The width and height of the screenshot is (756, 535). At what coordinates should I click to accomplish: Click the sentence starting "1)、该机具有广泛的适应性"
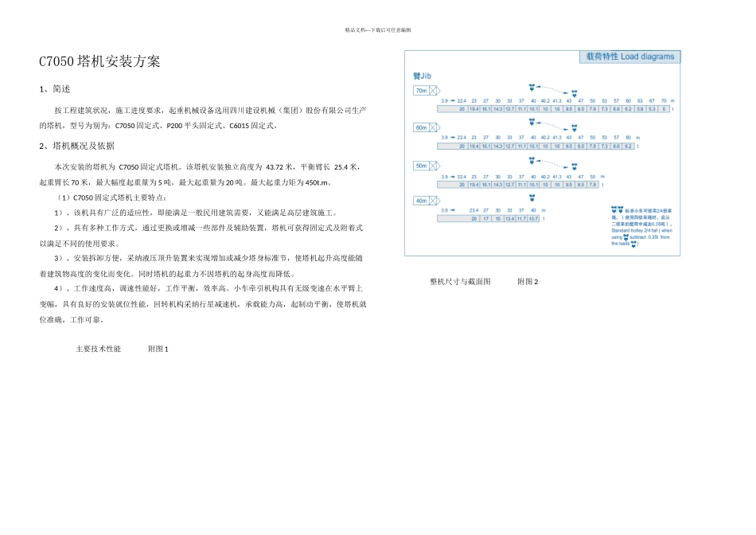(197, 213)
